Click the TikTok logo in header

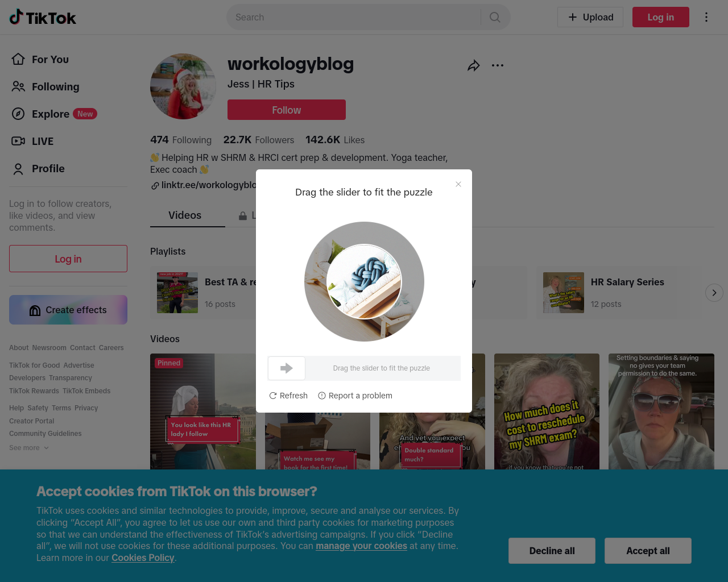[43, 18]
